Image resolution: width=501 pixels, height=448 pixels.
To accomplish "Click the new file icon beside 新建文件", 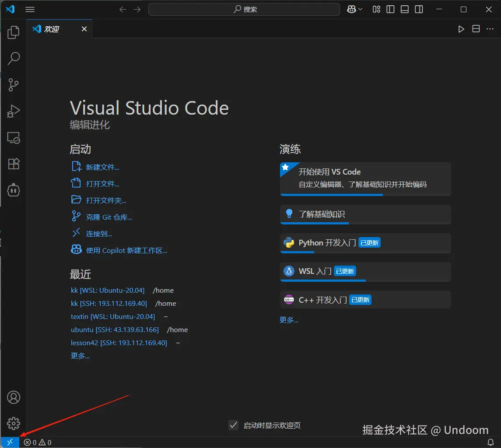I will (x=76, y=167).
